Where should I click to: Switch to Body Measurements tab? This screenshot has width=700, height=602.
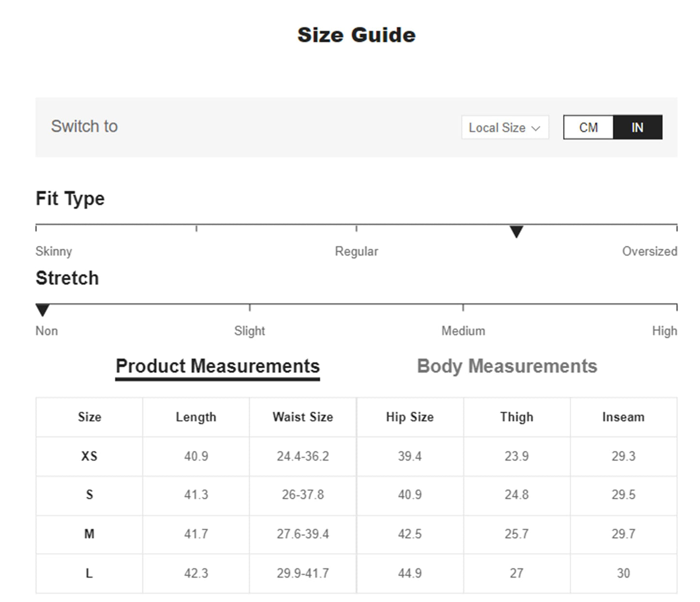[x=507, y=366]
